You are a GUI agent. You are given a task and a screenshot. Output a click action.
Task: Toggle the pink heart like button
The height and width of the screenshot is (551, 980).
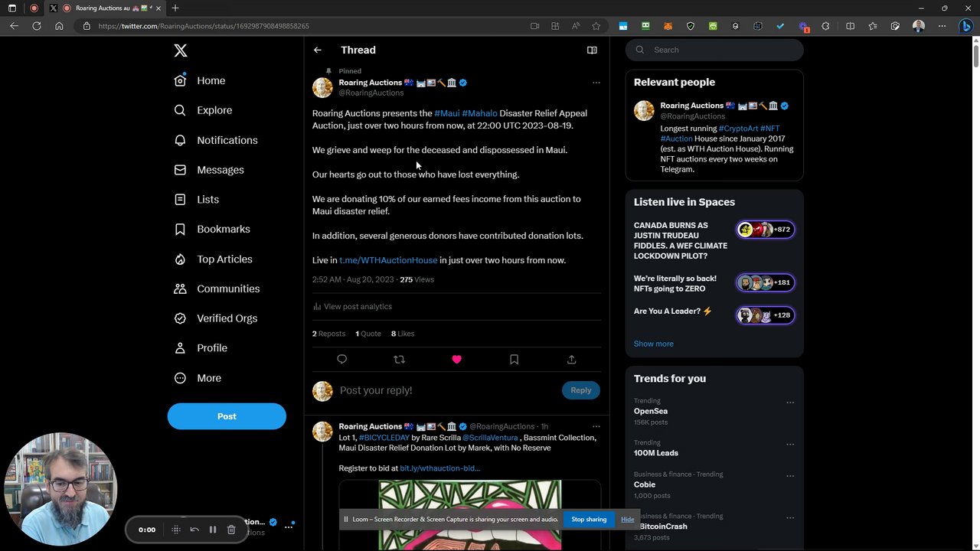pyautogui.click(x=456, y=359)
